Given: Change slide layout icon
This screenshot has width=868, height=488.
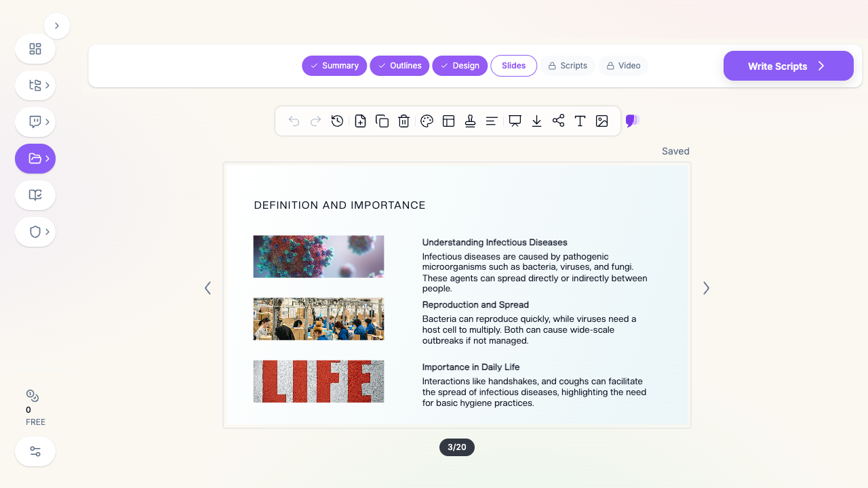Looking at the screenshot, I should pos(448,121).
